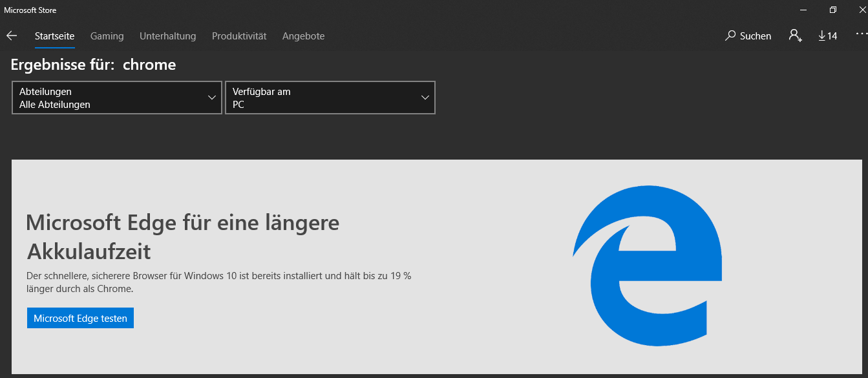Image resolution: width=868 pixels, height=378 pixels.
Task: Switch to the Startseite tab
Action: 54,36
